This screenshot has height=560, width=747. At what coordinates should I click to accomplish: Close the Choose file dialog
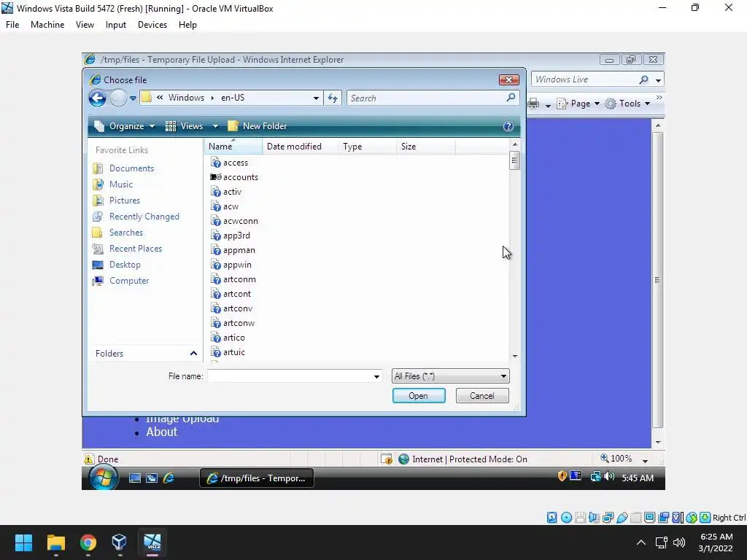pyautogui.click(x=508, y=79)
